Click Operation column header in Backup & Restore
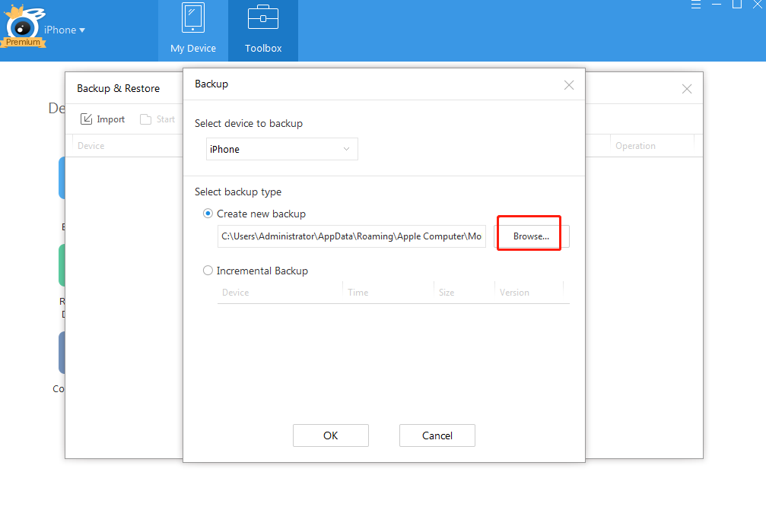Image resolution: width=766 pixels, height=532 pixels. click(652, 146)
